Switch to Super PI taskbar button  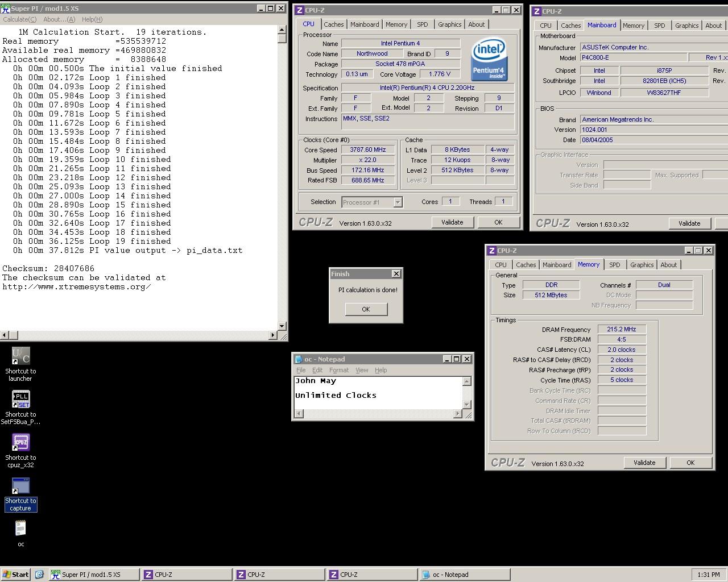tap(93, 575)
